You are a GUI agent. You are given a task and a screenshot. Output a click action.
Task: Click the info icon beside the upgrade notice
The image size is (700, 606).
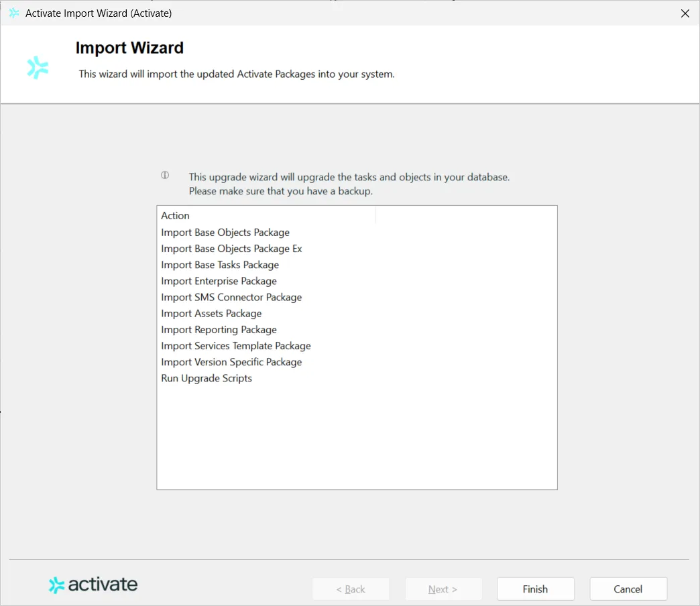click(x=165, y=175)
